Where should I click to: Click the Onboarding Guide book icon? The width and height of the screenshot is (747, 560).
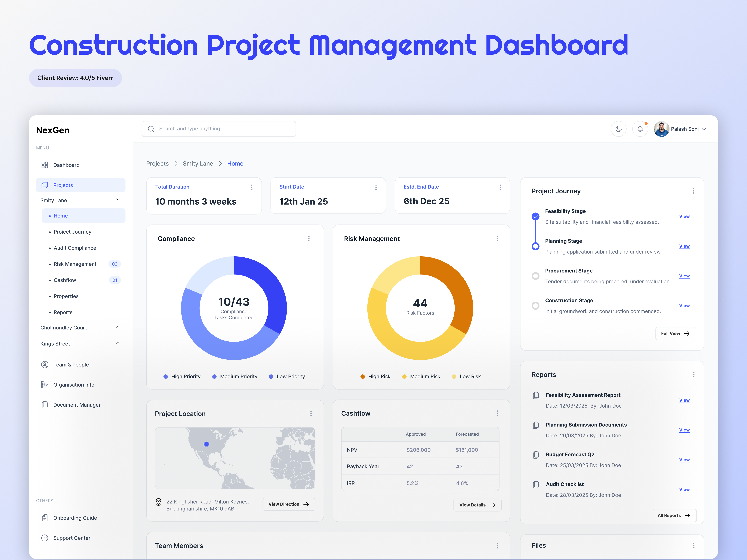pyautogui.click(x=45, y=518)
